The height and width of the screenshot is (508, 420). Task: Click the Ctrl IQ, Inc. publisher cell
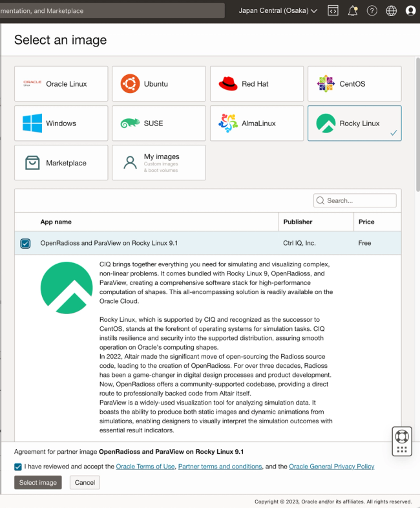pyautogui.click(x=299, y=243)
